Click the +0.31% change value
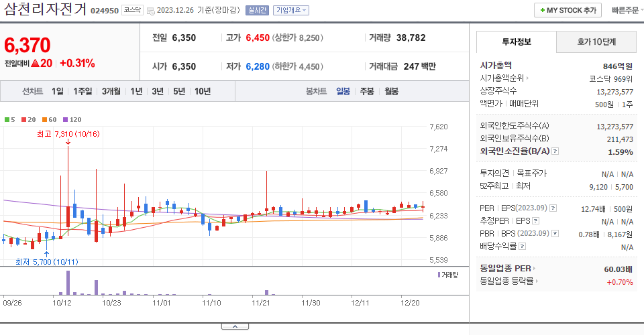 coord(77,63)
